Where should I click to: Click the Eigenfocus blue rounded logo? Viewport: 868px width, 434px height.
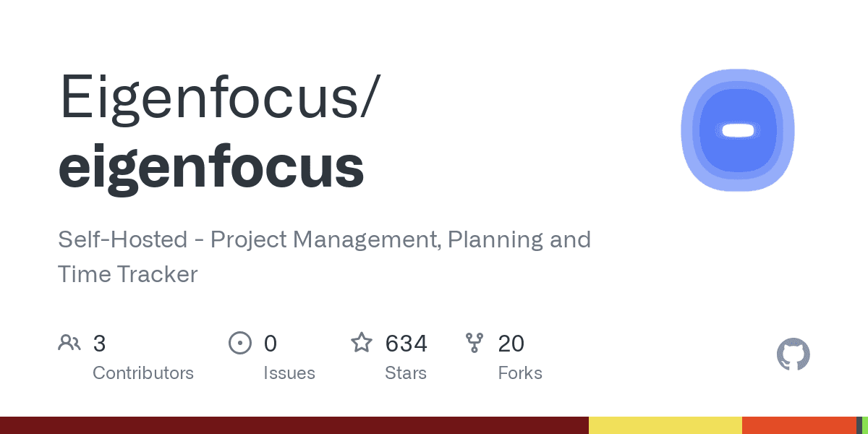click(x=738, y=130)
